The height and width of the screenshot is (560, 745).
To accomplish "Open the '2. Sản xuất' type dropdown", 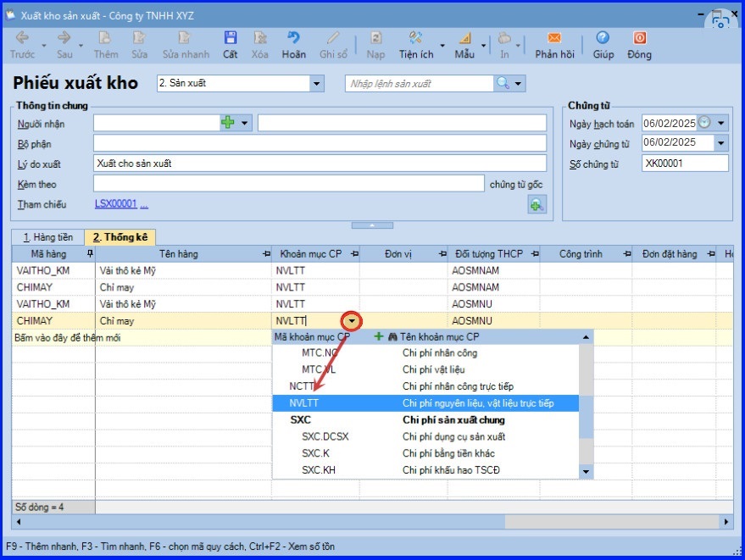I will [317, 83].
